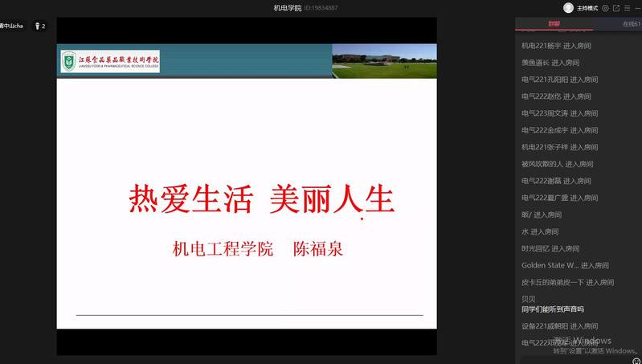Image resolution: width=642 pixels, height=364 pixels.
Task: Click chat message 电气223周文涛 进入房间
Action: click(560, 113)
